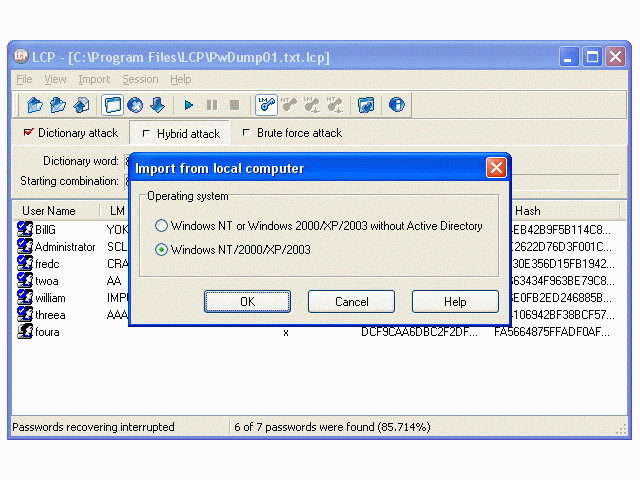This screenshot has height=480, width=640.
Task: Click the william user account icon
Action: (x=25, y=297)
